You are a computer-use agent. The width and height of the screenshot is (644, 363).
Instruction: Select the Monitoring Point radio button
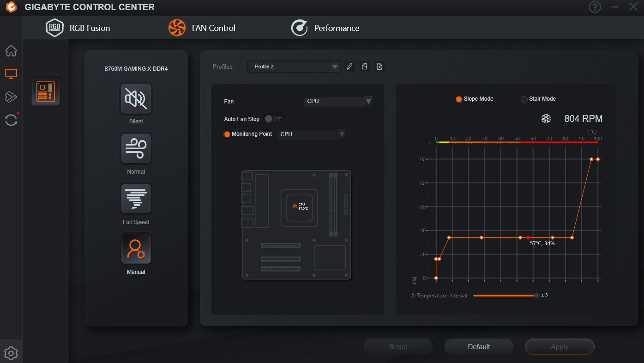click(227, 134)
